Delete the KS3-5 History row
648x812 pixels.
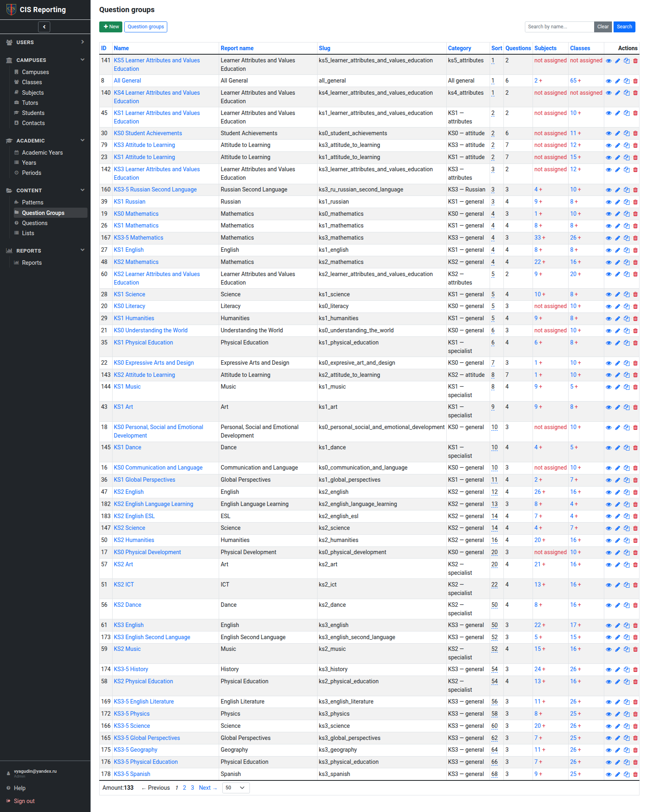(x=635, y=669)
